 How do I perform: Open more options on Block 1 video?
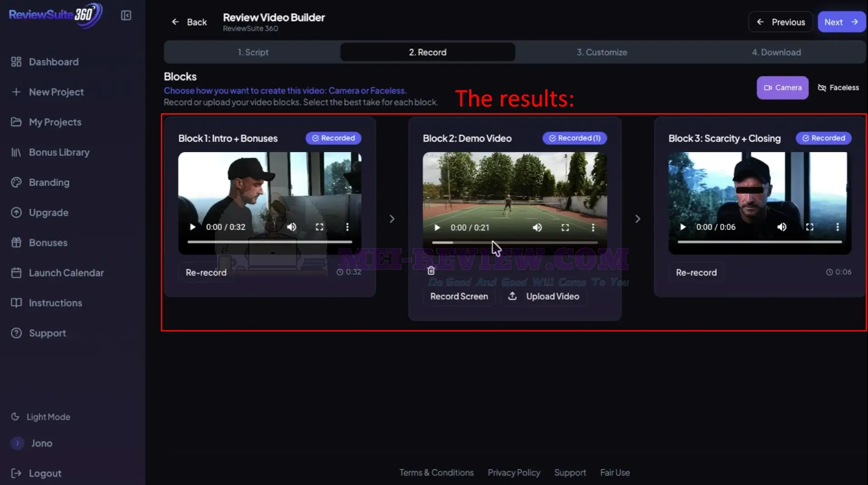point(347,227)
